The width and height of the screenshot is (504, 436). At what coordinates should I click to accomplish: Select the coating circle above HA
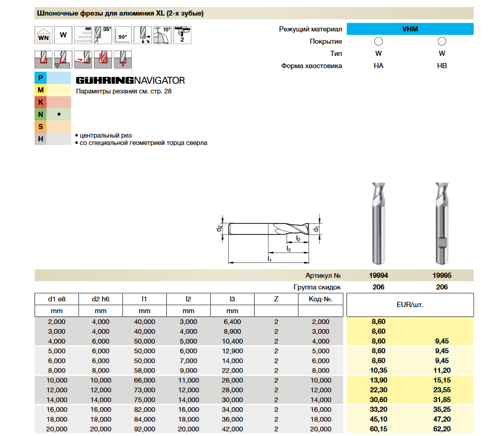click(x=378, y=41)
